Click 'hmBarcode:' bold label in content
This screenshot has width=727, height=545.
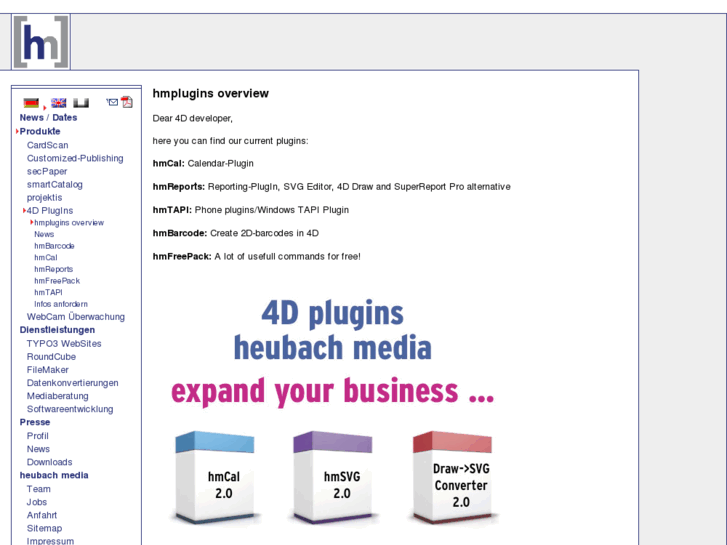pyautogui.click(x=180, y=233)
